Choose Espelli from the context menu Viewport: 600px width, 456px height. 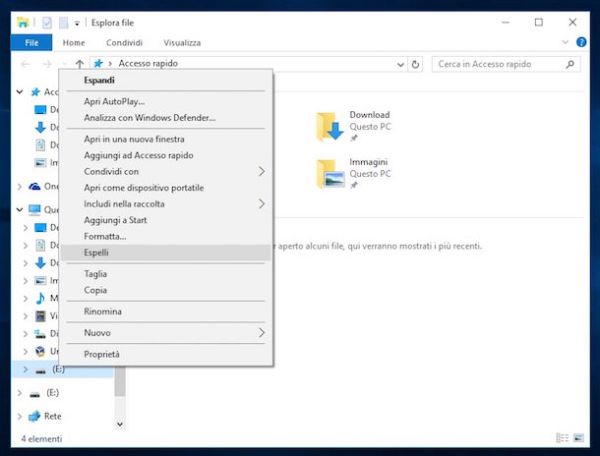(96, 254)
